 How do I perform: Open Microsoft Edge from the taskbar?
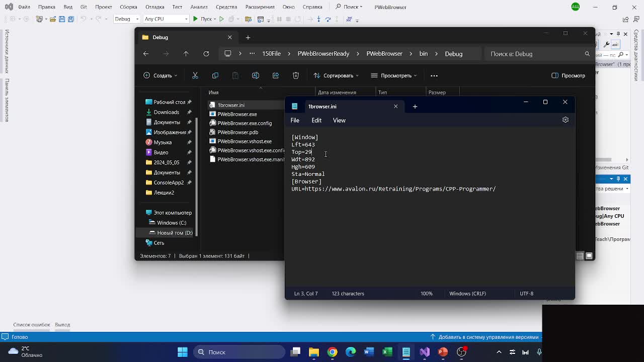tap(351, 352)
